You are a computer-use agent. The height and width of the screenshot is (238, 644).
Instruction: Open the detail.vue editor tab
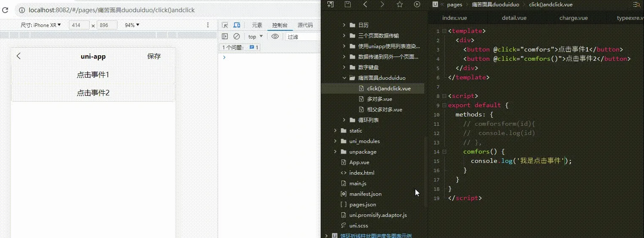[514, 18]
